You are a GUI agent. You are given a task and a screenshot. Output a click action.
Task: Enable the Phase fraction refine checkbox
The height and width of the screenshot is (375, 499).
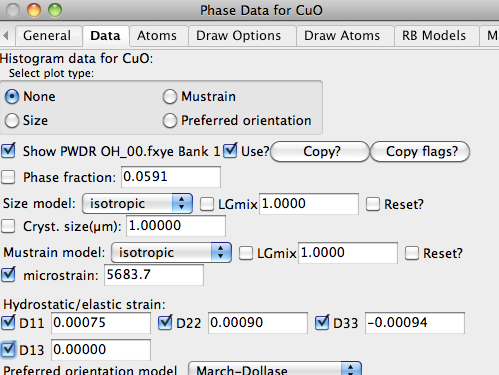[x=8, y=177]
